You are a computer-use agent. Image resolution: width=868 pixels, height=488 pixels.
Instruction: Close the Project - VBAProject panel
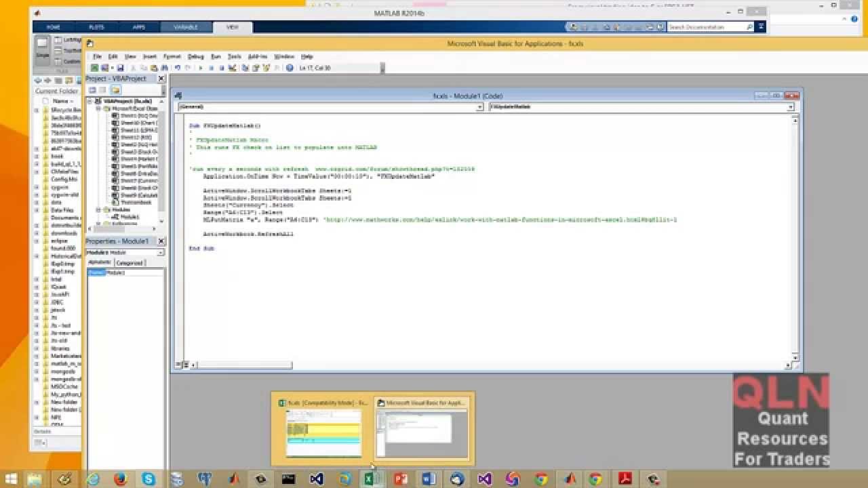click(161, 79)
